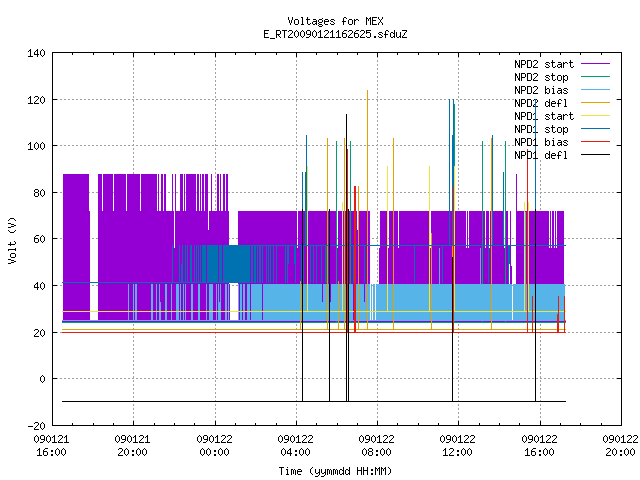This screenshot has width=640, height=480.
Task: Click the chart title 'Voltages for MEX'
Action: [335, 21]
